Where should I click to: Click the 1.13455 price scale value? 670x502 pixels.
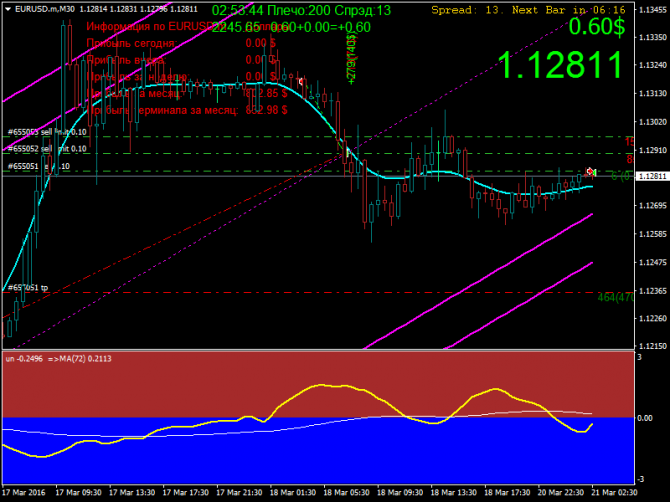(652, 10)
